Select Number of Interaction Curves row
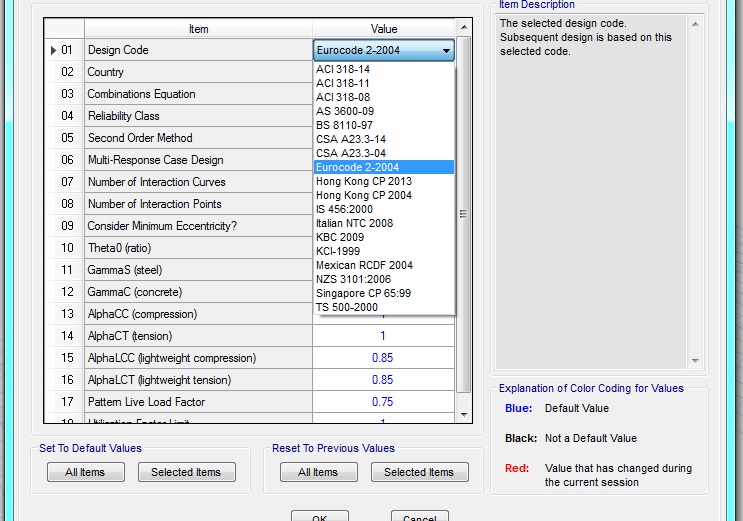 (x=199, y=182)
